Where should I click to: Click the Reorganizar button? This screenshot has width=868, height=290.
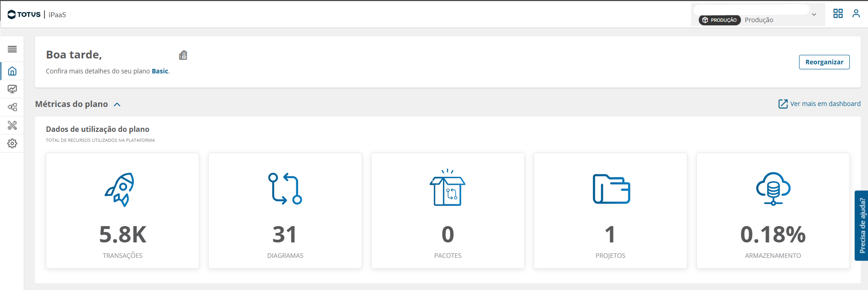824,62
